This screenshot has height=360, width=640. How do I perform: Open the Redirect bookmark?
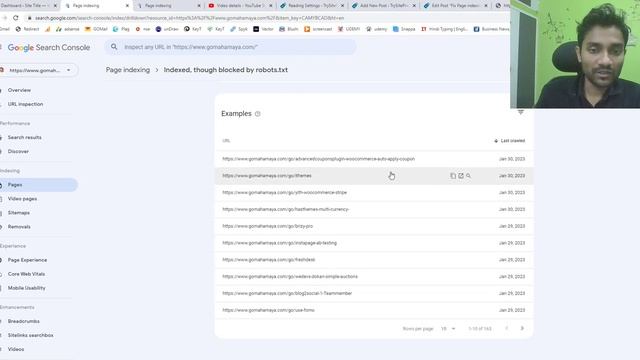point(27,29)
